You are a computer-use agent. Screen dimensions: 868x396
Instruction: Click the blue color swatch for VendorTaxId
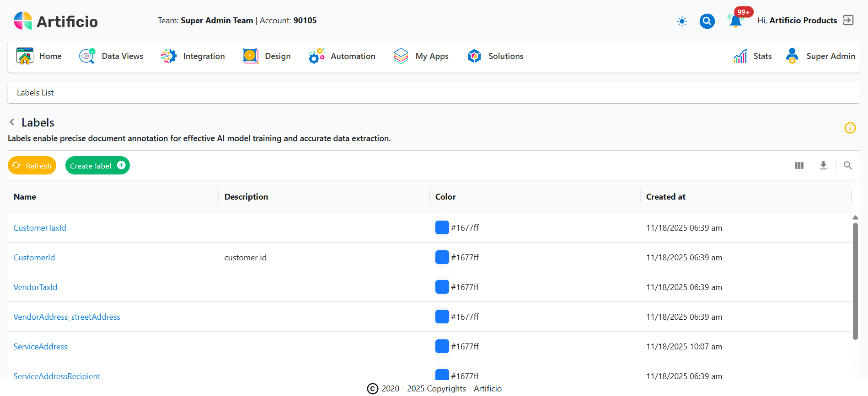point(442,287)
